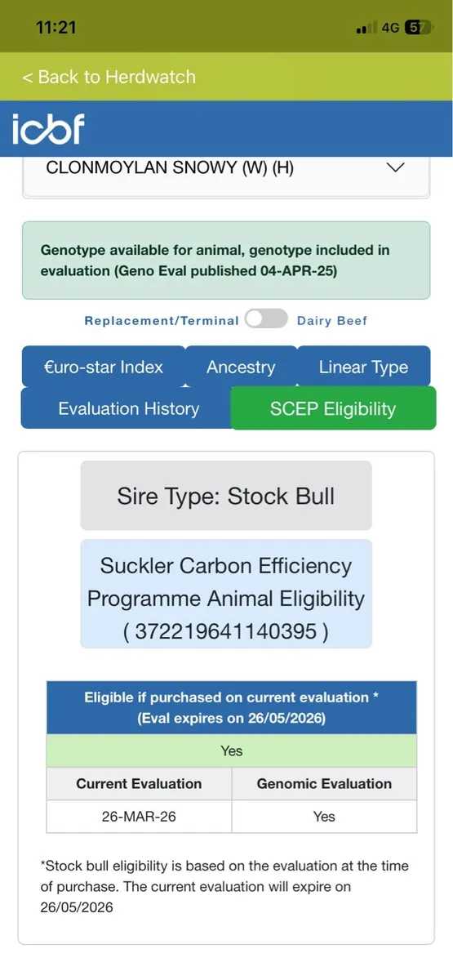Go back to Herdwatch

[109, 77]
